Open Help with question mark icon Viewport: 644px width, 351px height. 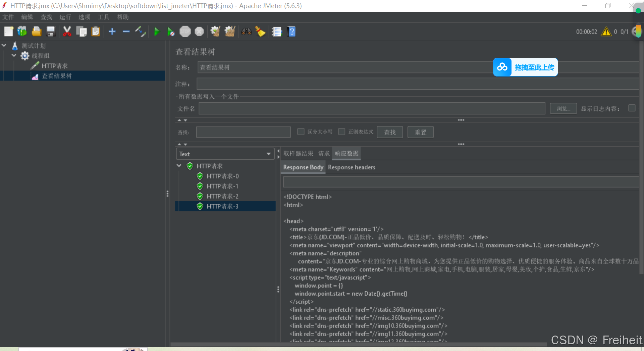tap(291, 32)
